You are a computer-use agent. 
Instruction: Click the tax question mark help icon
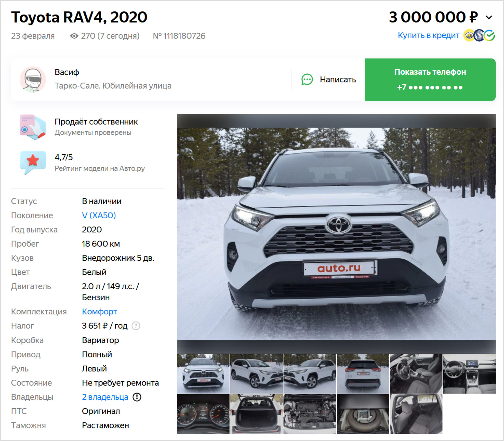tap(136, 326)
